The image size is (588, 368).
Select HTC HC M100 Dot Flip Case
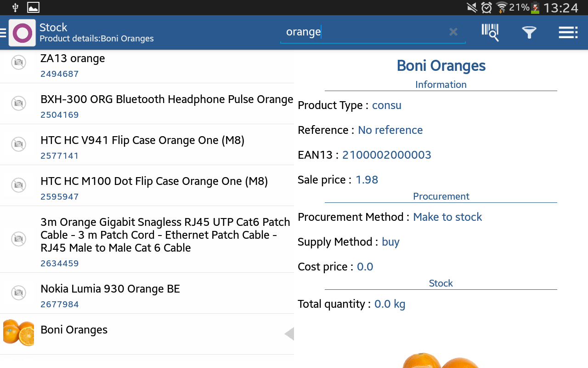point(154,181)
